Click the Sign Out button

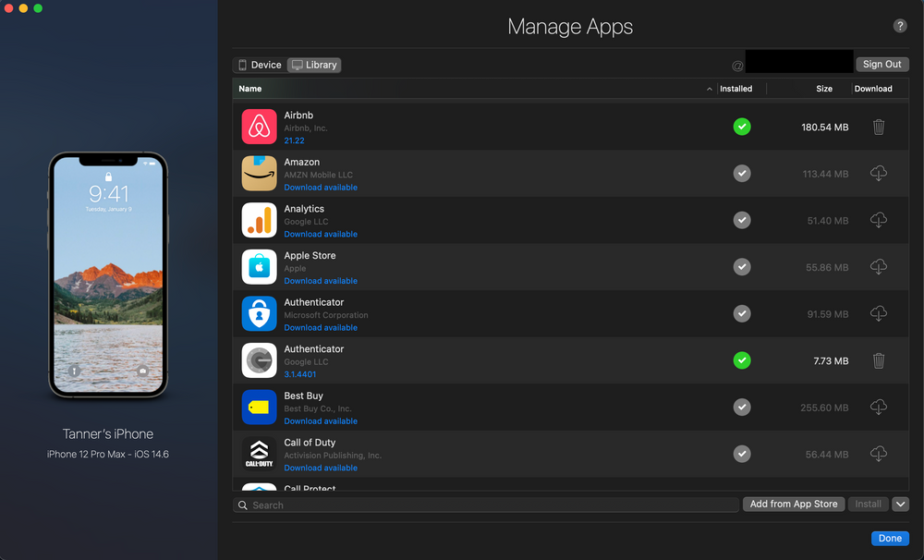coord(882,65)
